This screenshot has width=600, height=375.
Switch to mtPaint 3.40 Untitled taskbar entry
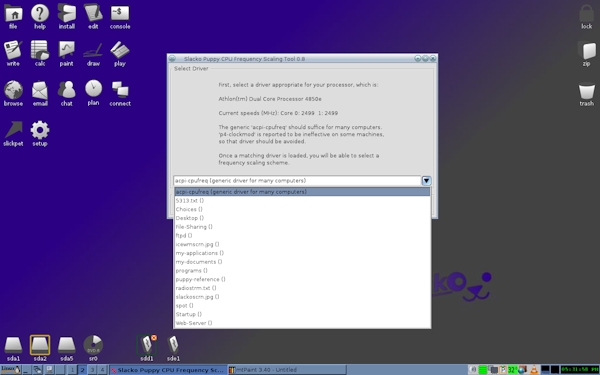click(287, 370)
